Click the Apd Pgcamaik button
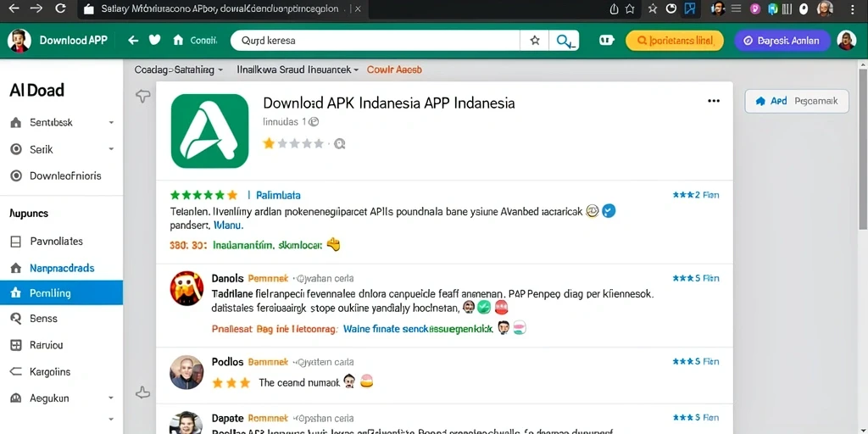Viewport: 868px width, 434px height. [x=797, y=102]
